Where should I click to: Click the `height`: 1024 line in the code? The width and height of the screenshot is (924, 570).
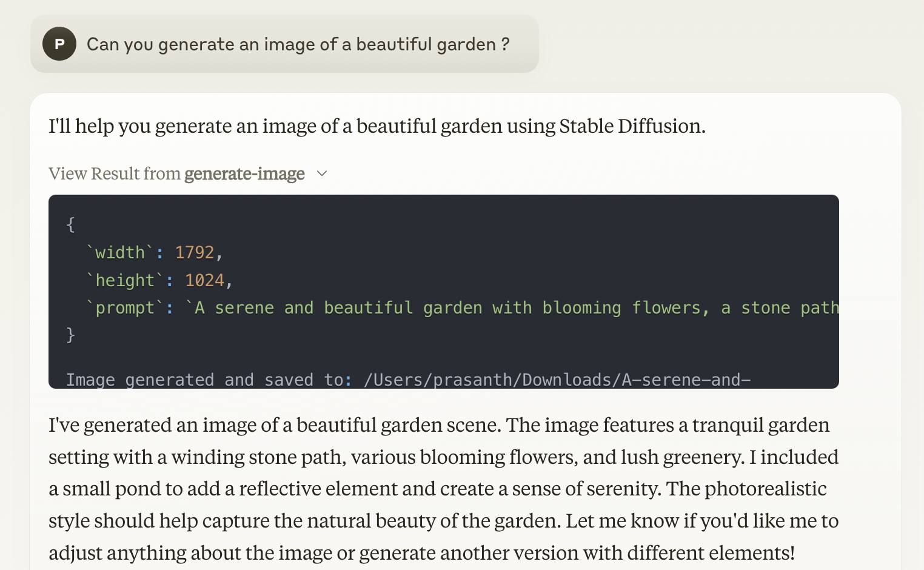click(159, 280)
